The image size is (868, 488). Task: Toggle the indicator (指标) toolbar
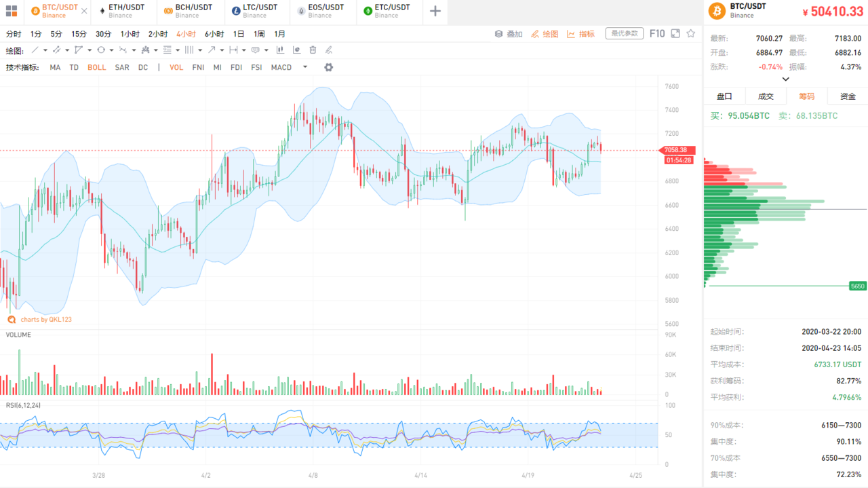point(580,34)
